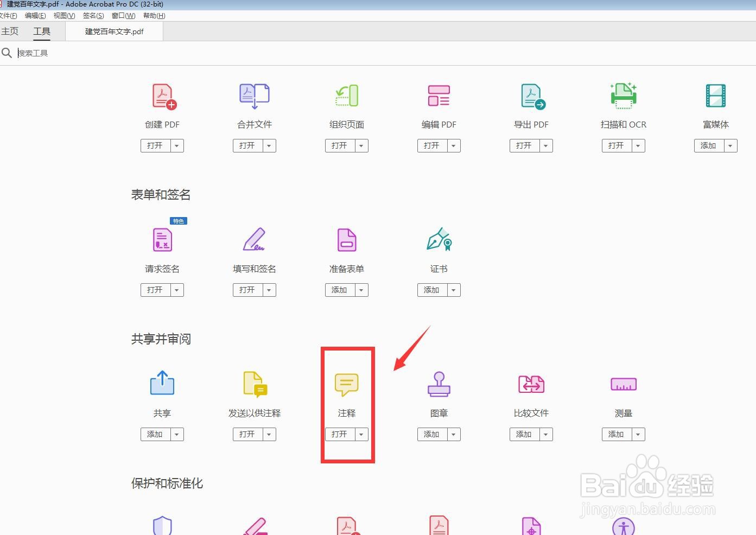756x535 pixels.
Task: Expand dropdown arrow next to 发送以供注释 打开
Action: pyautogui.click(x=269, y=435)
